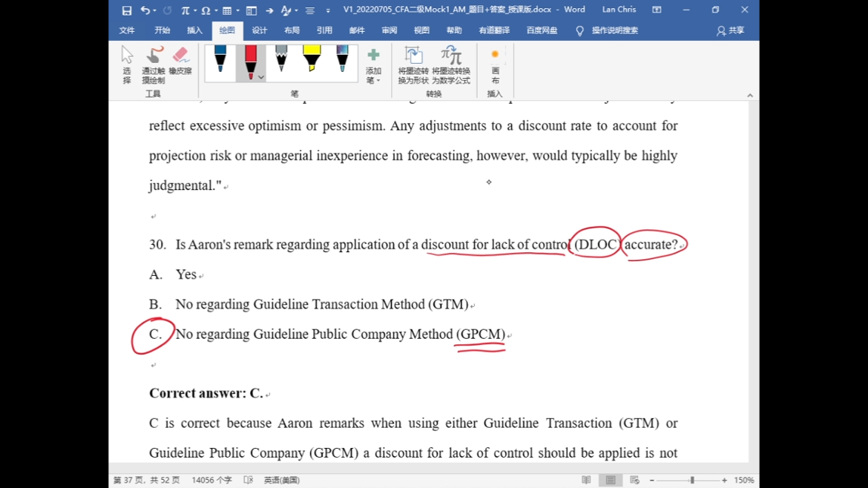The width and height of the screenshot is (868, 488).
Task: Open the 审阅 ribbon tab
Action: (389, 30)
